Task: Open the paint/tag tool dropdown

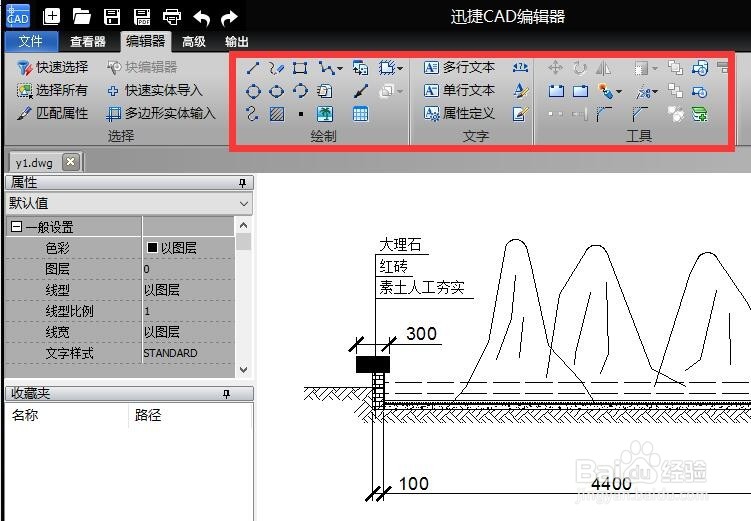Action: (619, 91)
